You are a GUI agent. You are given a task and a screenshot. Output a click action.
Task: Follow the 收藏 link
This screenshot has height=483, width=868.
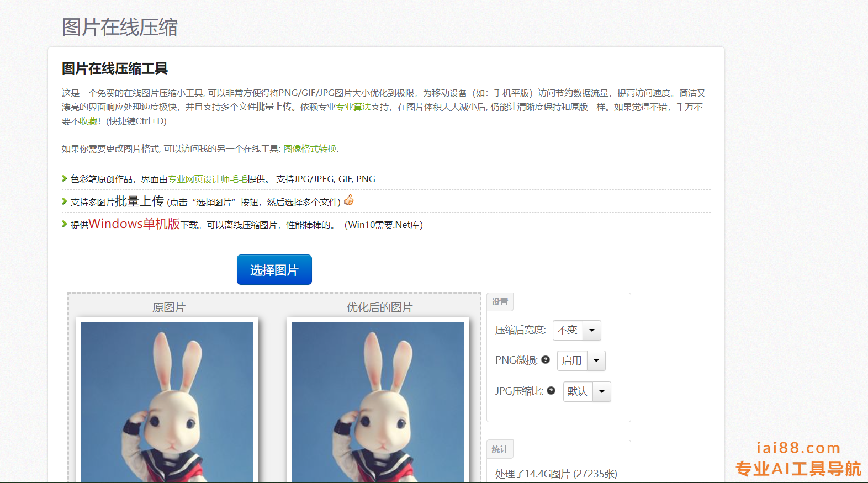point(88,121)
